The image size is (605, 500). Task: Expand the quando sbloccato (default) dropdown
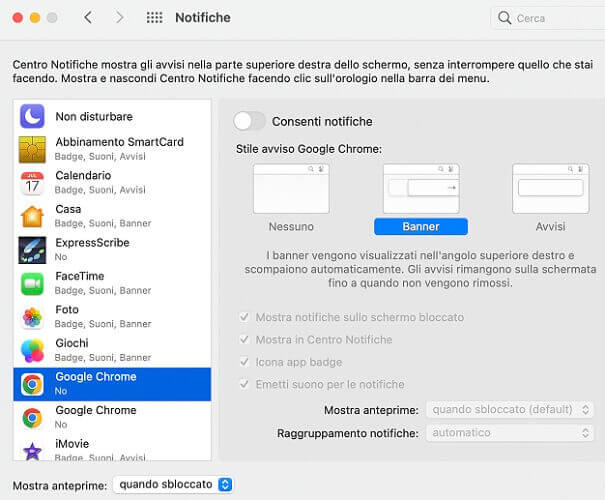(x=510, y=409)
